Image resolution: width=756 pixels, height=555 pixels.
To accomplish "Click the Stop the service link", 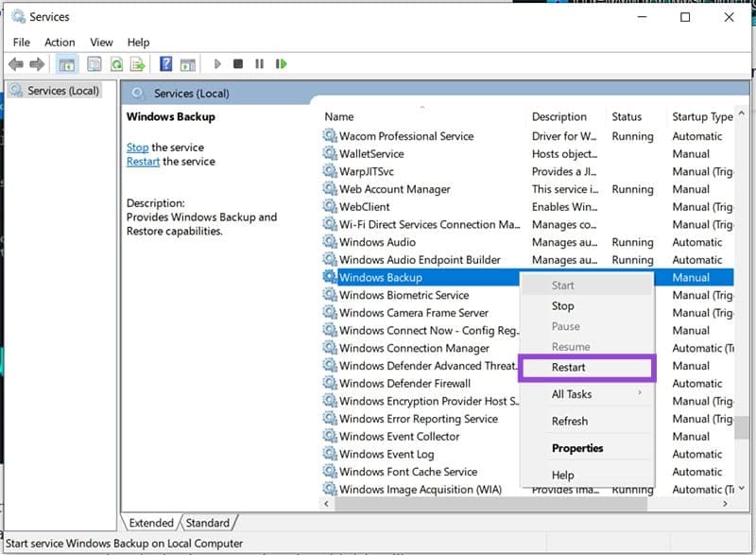I will (136, 147).
